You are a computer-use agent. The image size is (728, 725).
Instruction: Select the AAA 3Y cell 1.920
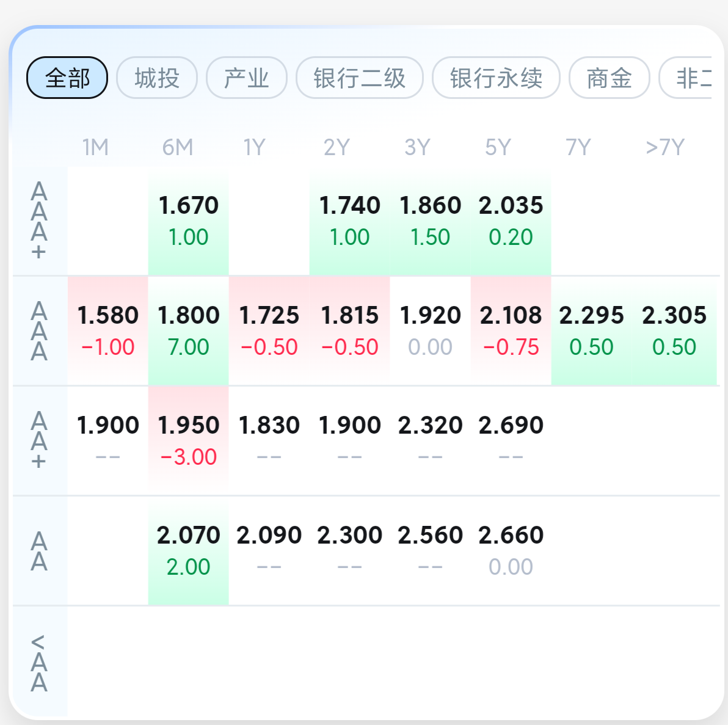[430, 331]
